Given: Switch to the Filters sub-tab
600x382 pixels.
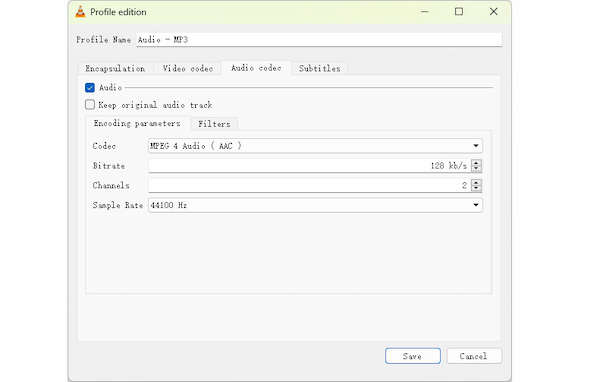Looking at the screenshot, I should [x=214, y=124].
